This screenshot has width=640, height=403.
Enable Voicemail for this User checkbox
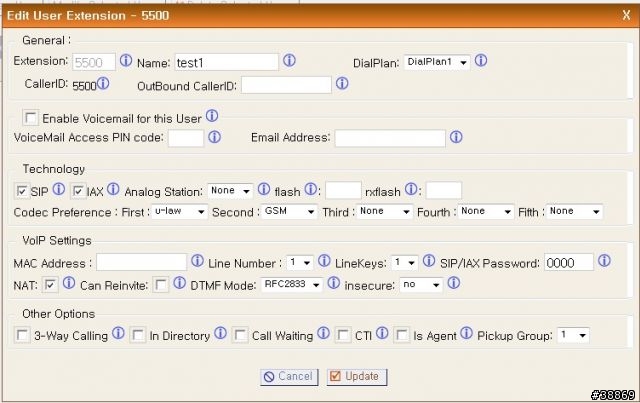31,118
